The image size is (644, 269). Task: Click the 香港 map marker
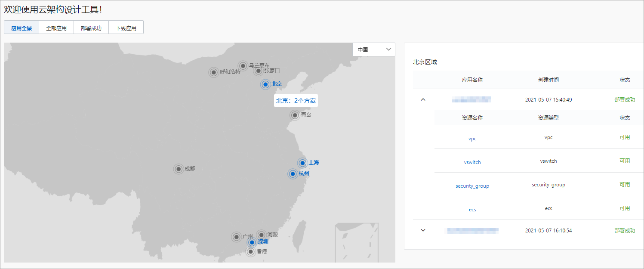click(251, 252)
